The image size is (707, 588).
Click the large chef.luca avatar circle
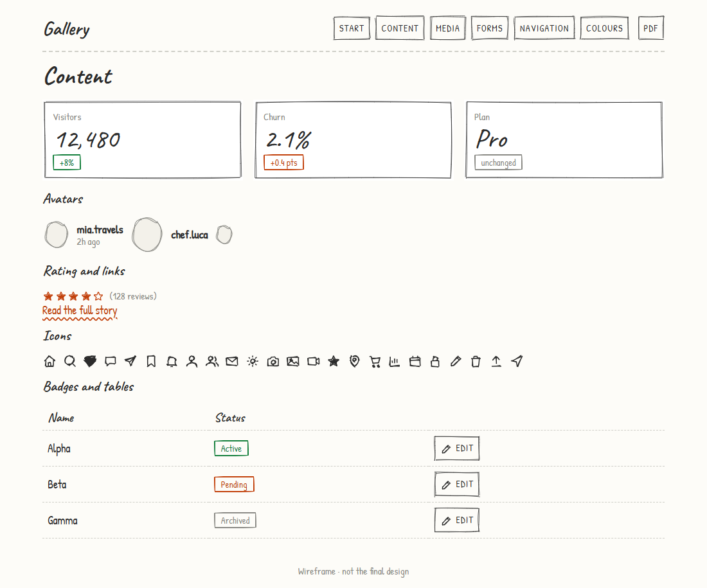point(147,235)
